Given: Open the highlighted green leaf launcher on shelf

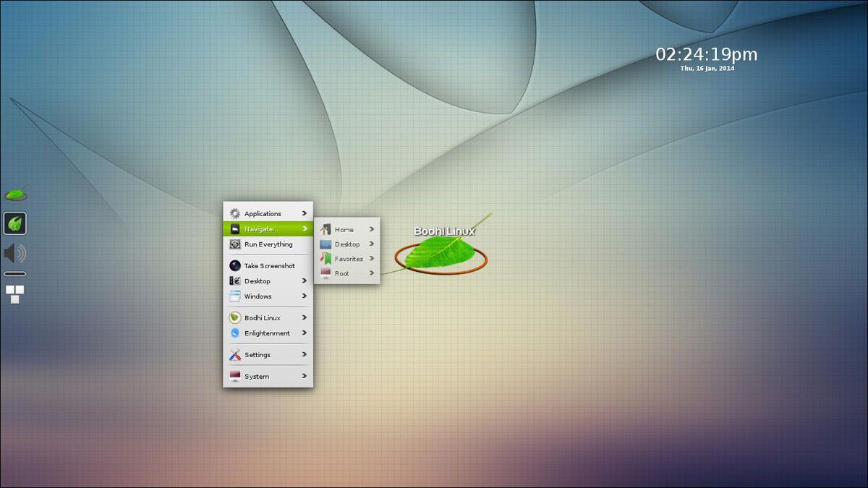Looking at the screenshot, I should (15, 223).
